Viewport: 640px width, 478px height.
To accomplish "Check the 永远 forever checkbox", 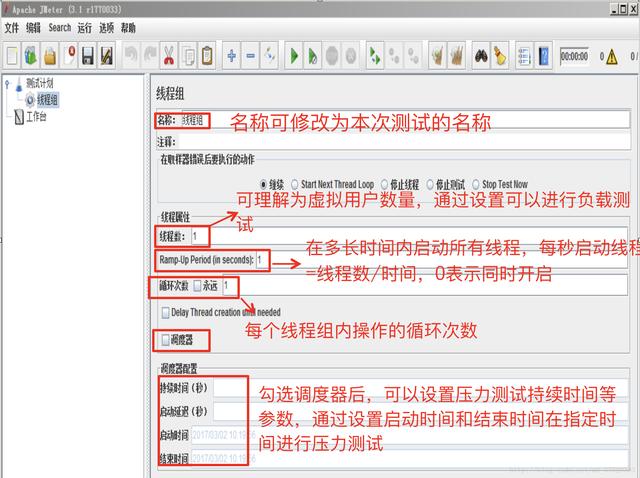I will 197,286.
